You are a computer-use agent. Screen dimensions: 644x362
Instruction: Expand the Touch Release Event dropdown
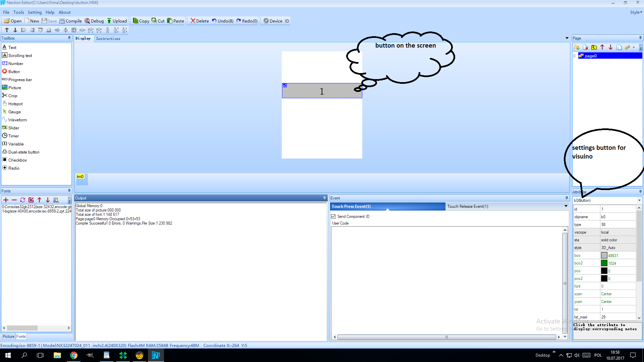point(565,206)
